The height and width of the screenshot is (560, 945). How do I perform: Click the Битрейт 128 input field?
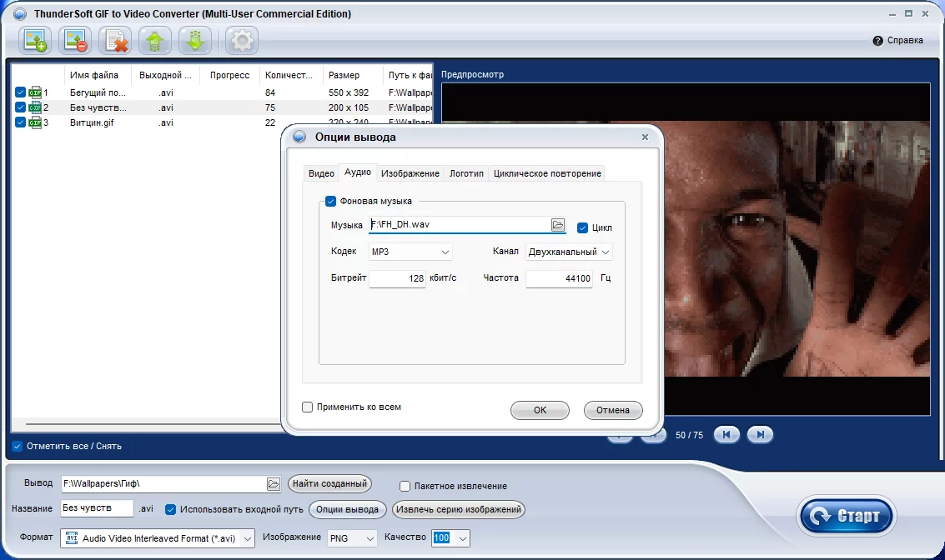tap(397, 278)
